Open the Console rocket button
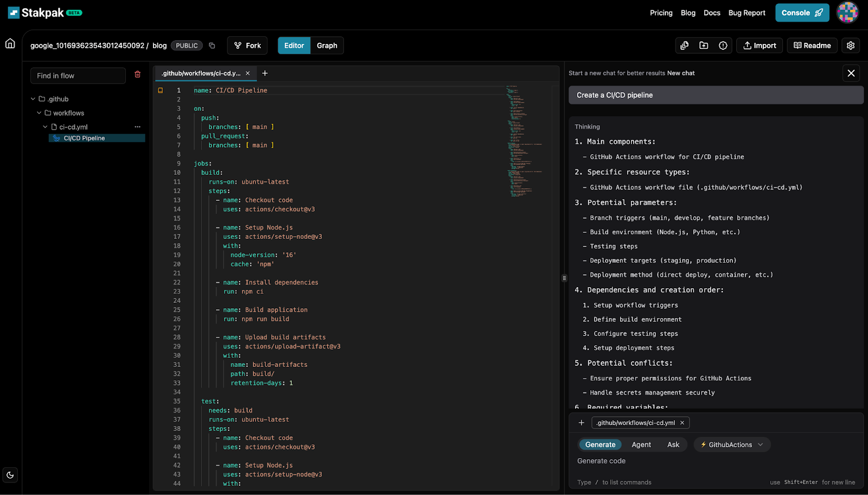 (x=802, y=12)
